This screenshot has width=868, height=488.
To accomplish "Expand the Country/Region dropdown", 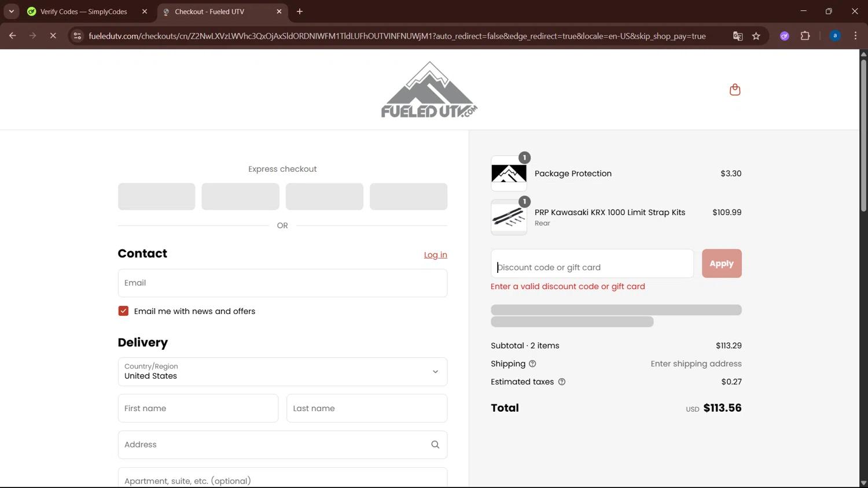I will coord(282,372).
